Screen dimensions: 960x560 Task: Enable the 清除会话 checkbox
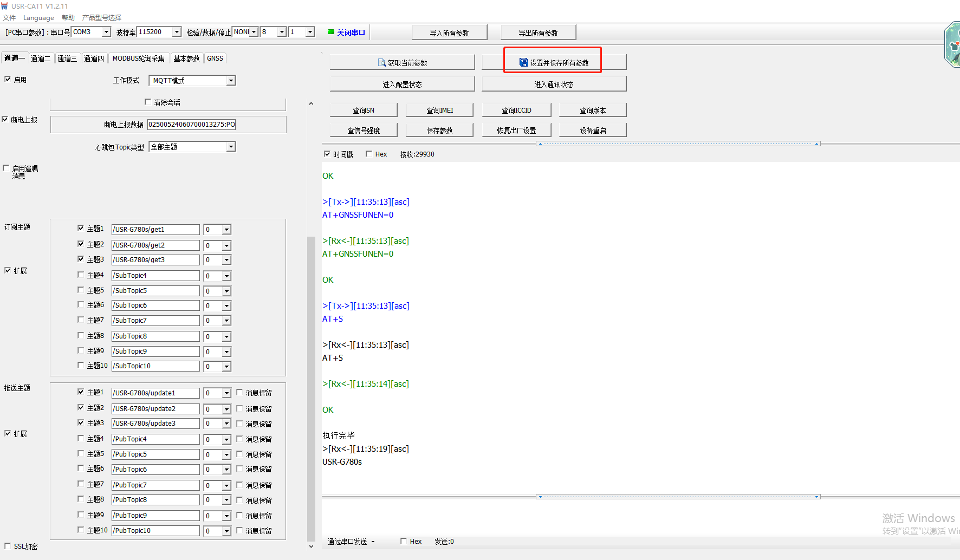pos(148,102)
